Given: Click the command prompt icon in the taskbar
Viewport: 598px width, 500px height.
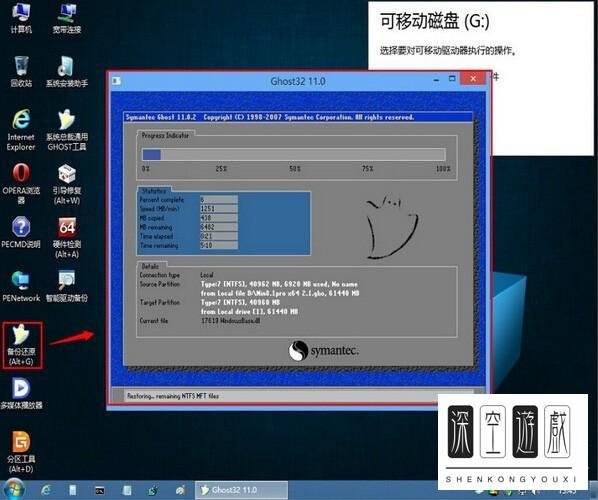Looking at the screenshot, I should (x=100, y=490).
